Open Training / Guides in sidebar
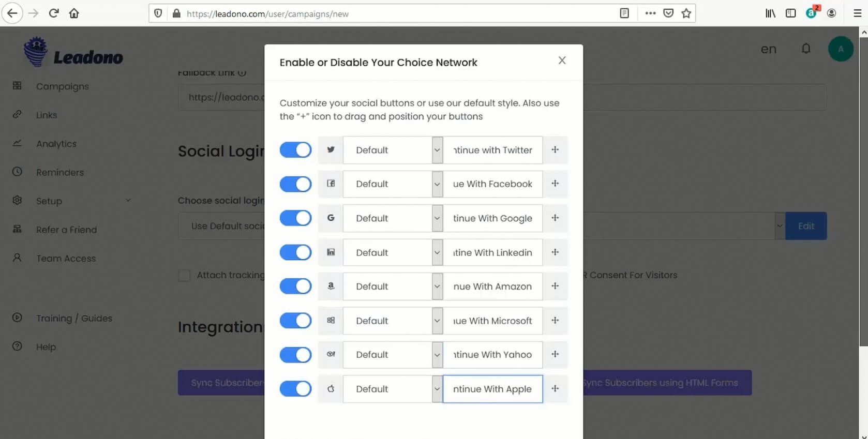 pyautogui.click(x=74, y=318)
